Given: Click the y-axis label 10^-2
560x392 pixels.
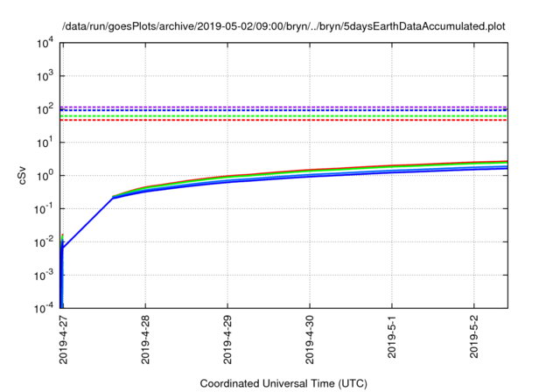Looking at the screenshot, I should pos(44,242).
